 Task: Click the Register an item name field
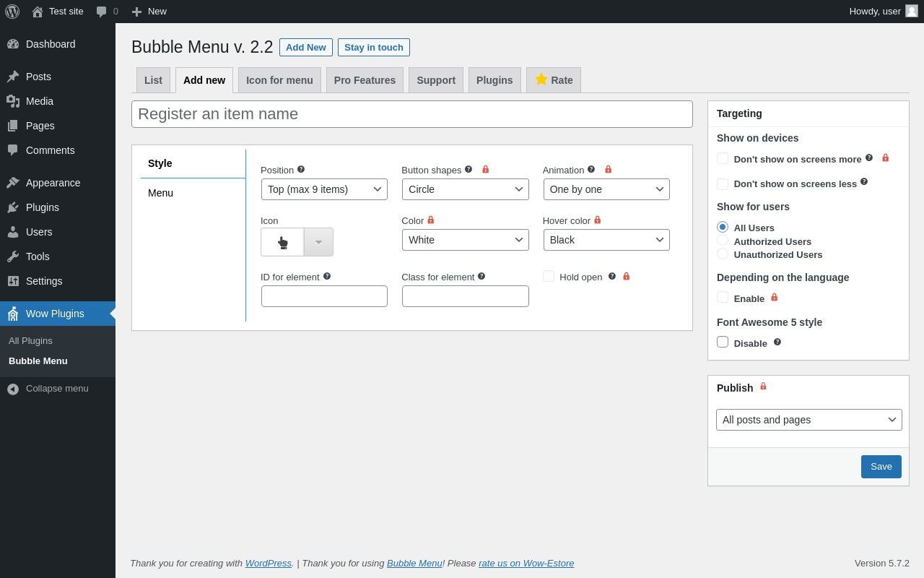412,114
